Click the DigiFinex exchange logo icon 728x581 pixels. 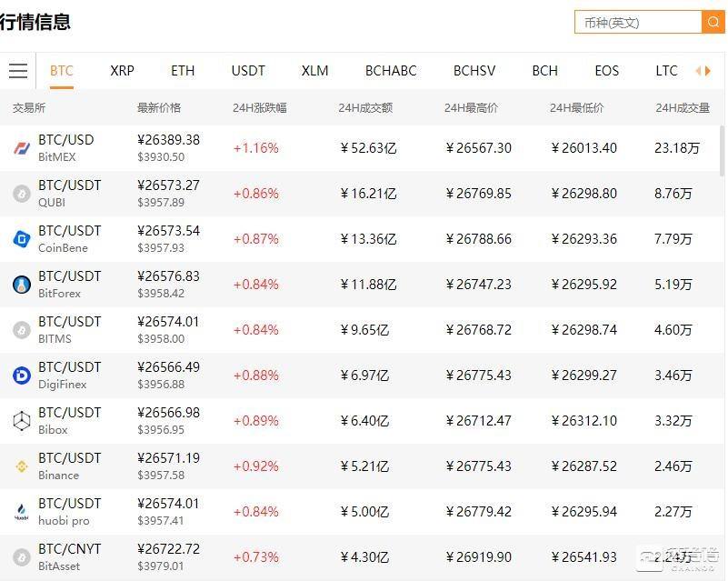(22, 376)
